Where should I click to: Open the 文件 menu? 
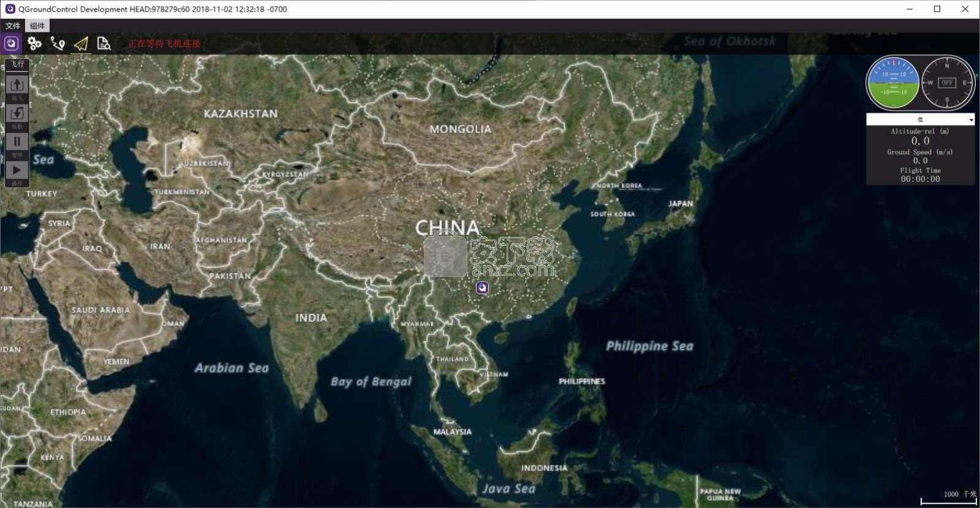(13, 26)
